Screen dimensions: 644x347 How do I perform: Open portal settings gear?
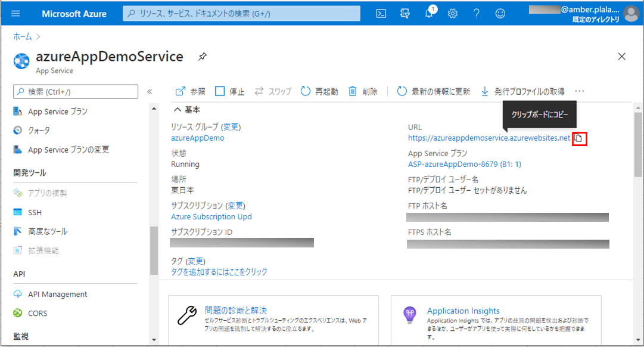452,13
